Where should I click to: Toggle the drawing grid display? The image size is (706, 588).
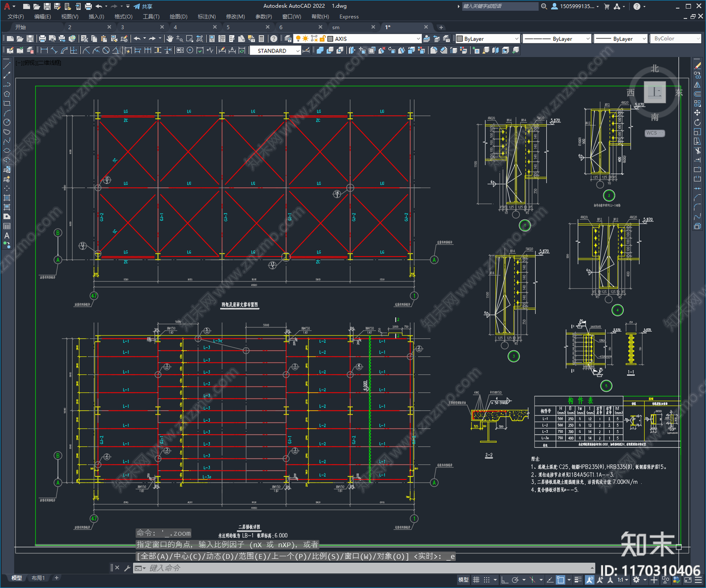[476, 580]
